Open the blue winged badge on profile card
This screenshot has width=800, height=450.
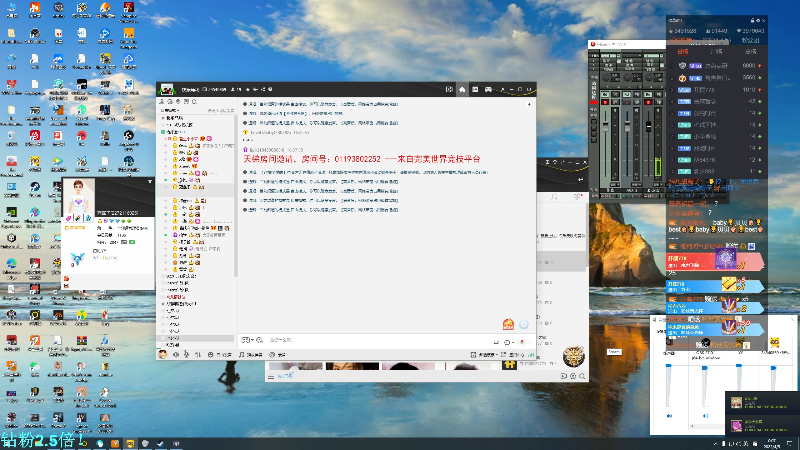(77, 259)
